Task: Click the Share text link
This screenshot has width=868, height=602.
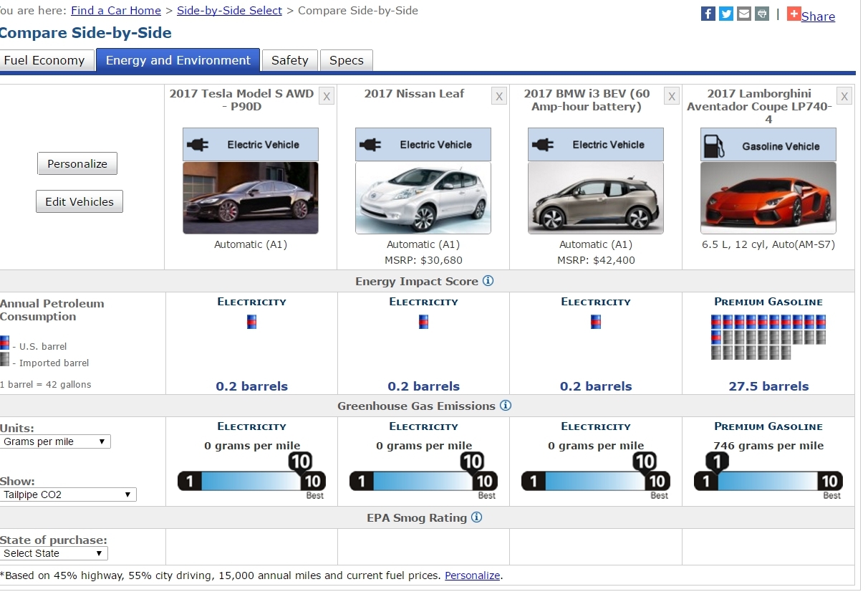Action: click(x=819, y=16)
